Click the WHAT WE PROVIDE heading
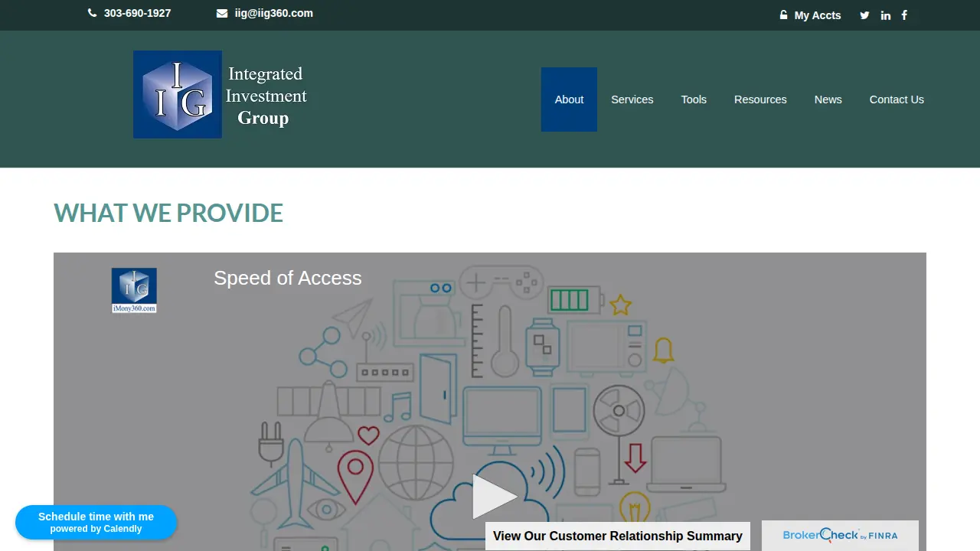This screenshot has height=551, width=980. 168,213
